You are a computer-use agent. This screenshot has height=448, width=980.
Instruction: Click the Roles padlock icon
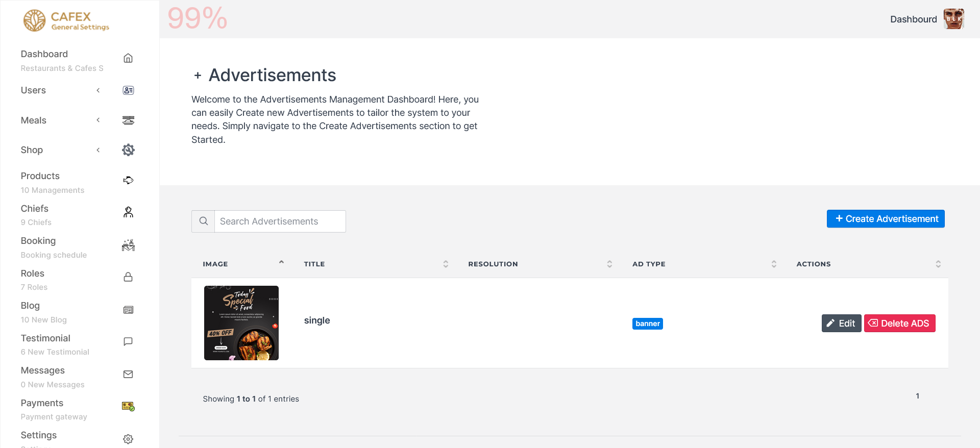coord(128,277)
